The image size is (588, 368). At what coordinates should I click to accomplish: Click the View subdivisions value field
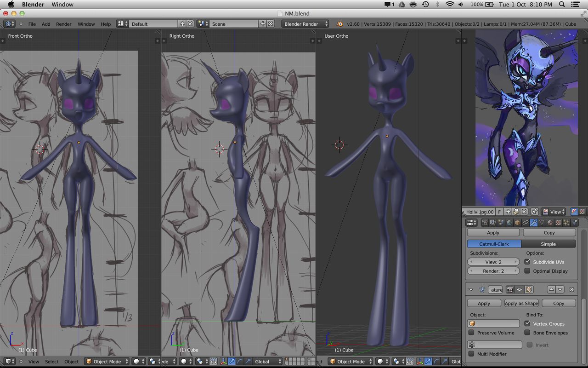coord(493,262)
